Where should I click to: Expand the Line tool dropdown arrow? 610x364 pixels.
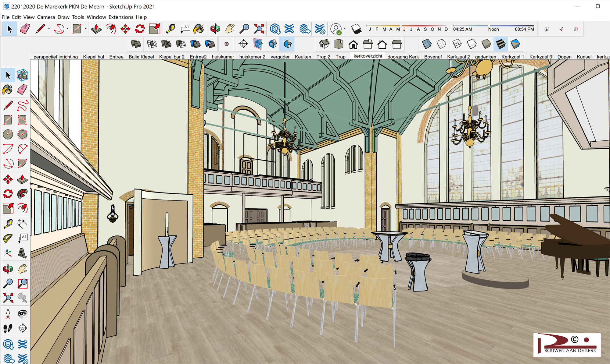coord(49,29)
